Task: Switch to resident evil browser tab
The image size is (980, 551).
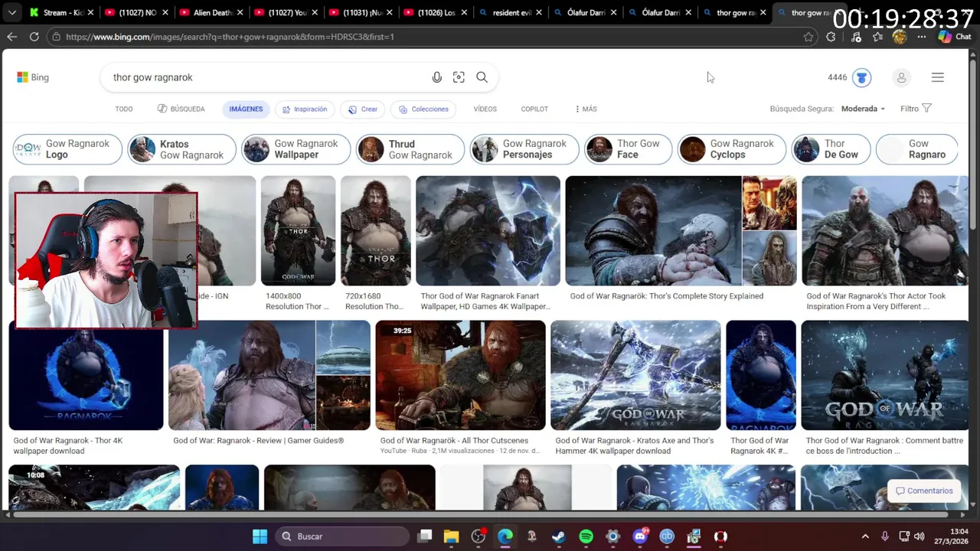Action: (511, 13)
